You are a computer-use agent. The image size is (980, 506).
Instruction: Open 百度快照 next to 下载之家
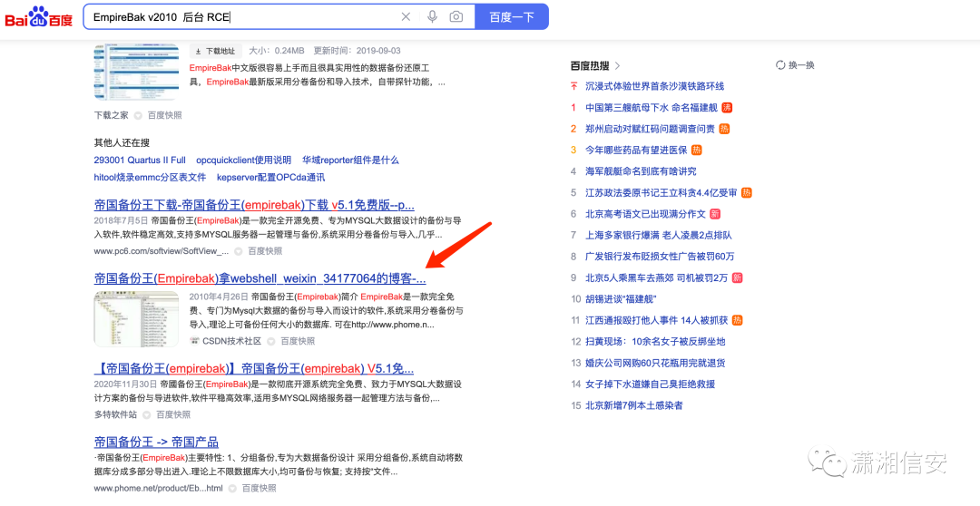pyautogui.click(x=165, y=115)
